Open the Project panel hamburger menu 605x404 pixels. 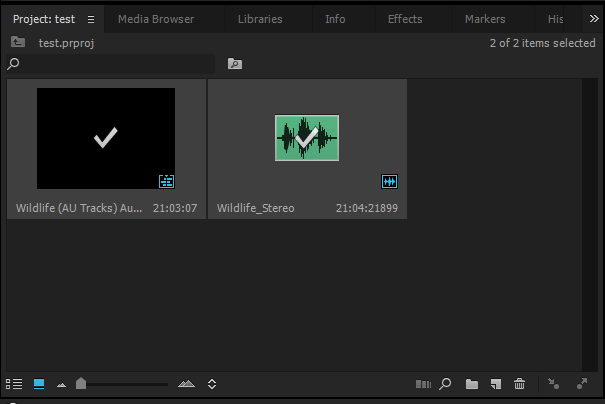[x=91, y=19]
